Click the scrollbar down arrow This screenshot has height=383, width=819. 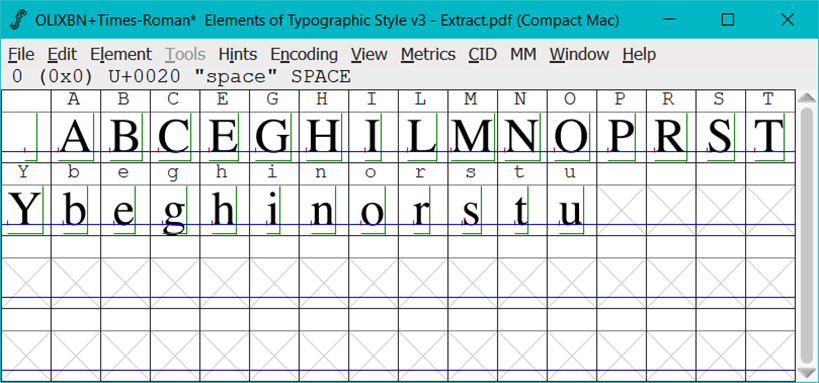[x=807, y=373]
